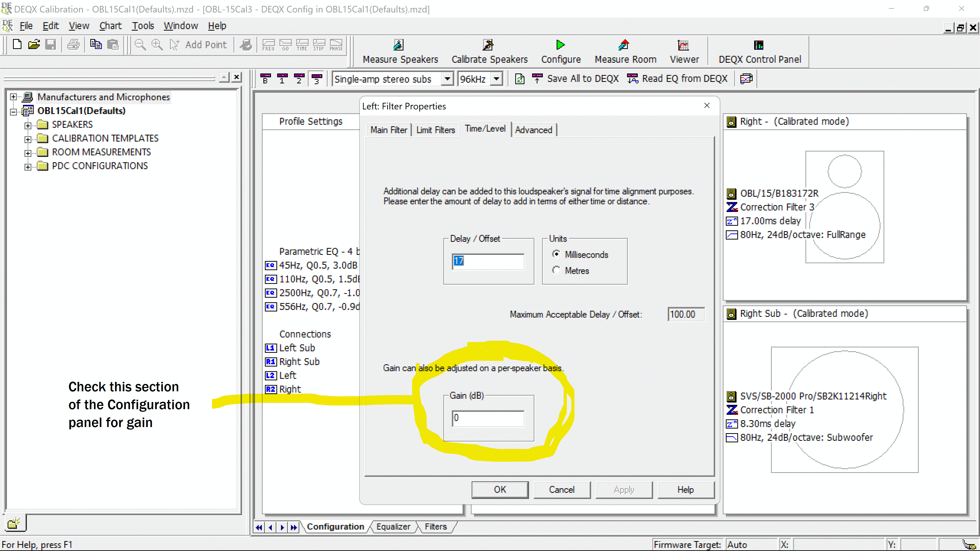The width and height of the screenshot is (980, 551).
Task: Select the Left Sub connection
Action: click(290, 347)
